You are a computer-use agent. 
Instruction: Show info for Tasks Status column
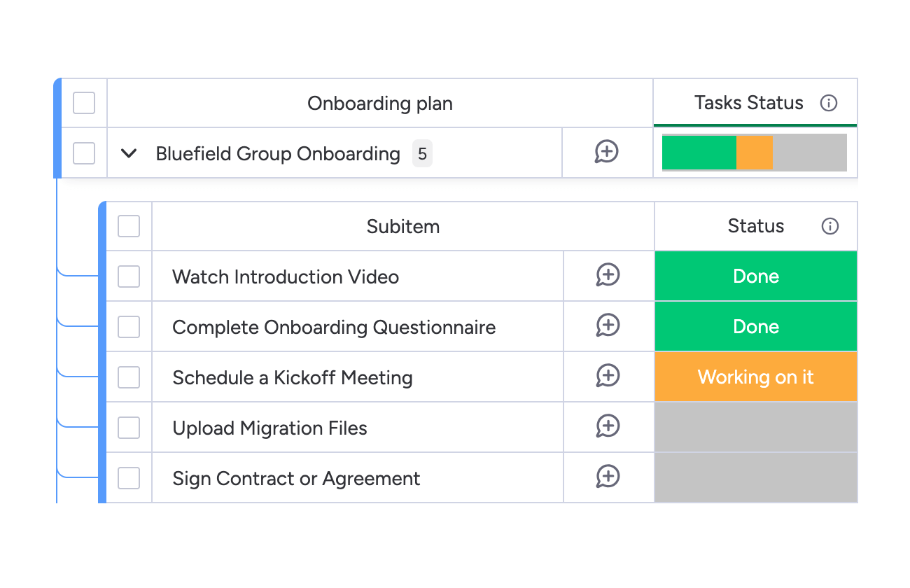click(829, 104)
